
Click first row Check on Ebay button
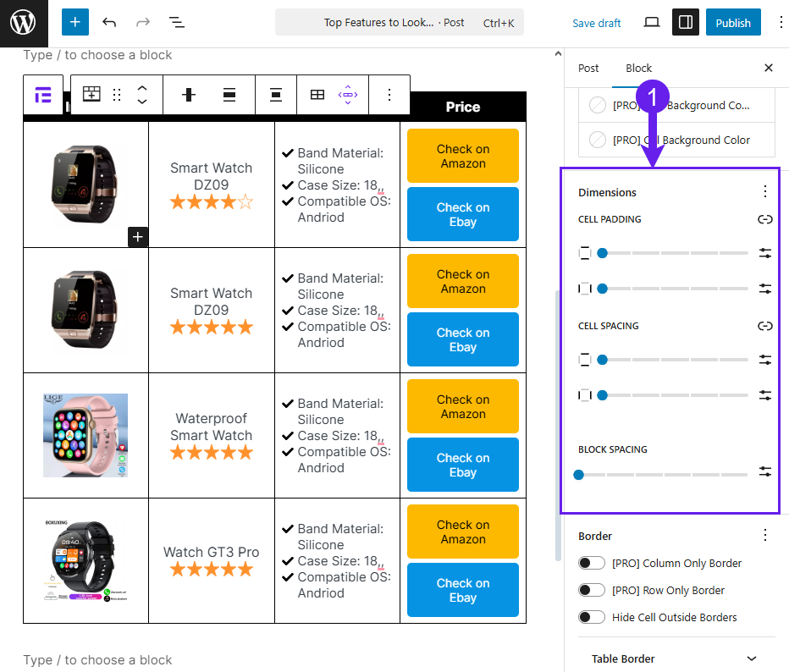click(463, 214)
